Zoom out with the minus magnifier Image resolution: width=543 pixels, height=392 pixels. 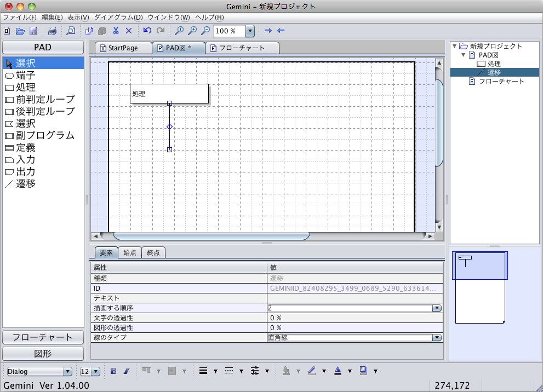click(x=205, y=31)
